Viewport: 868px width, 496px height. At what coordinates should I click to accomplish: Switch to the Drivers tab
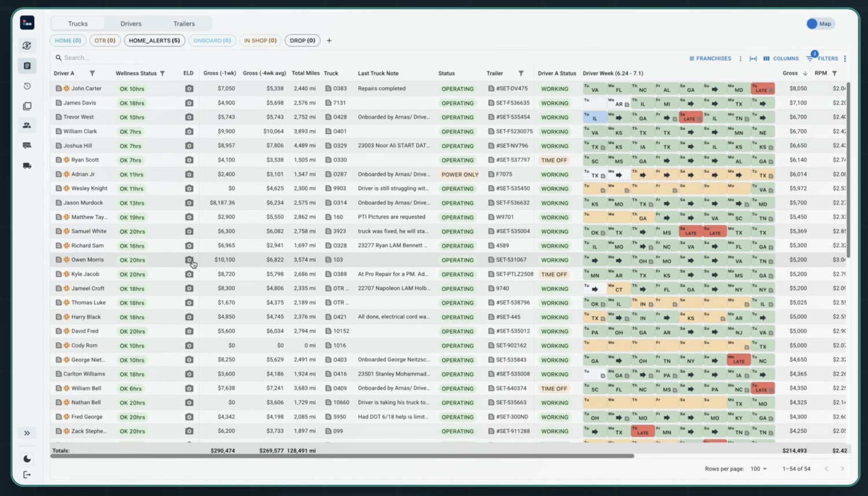131,24
